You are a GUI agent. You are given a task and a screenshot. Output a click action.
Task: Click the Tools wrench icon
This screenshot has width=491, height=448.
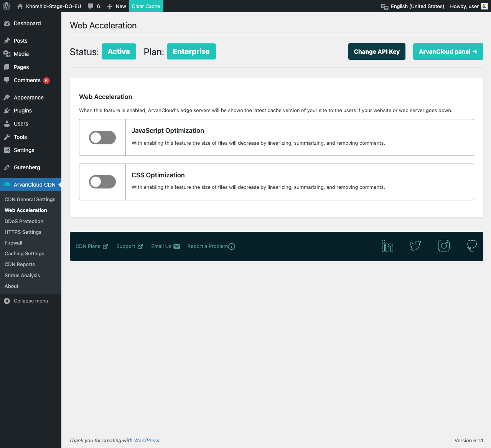tap(7, 137)
